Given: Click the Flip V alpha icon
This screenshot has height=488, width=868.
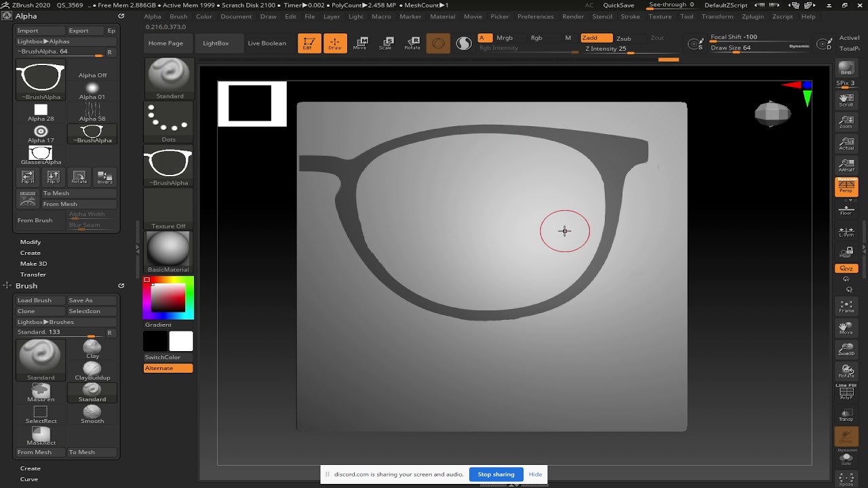Looking at the screenshot, I should [54, 178].
